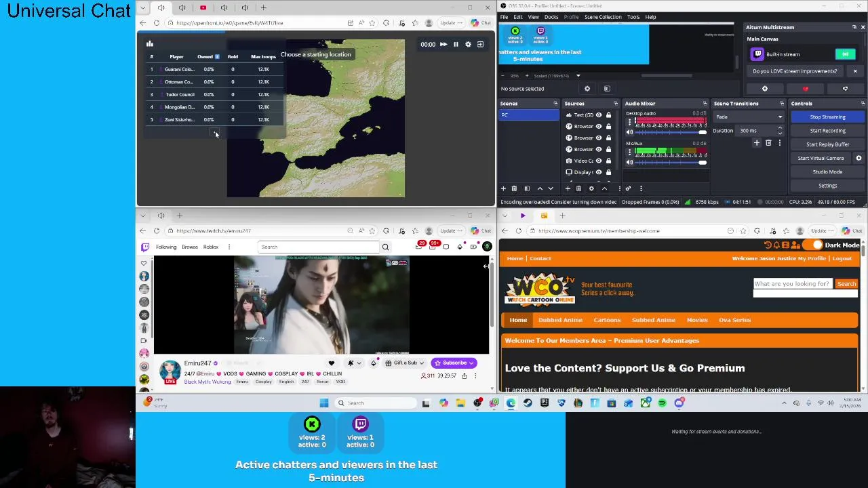868x488 pixels.
Task: Open Twitch nav more-options three dots
Action: (x=229, y=247)
